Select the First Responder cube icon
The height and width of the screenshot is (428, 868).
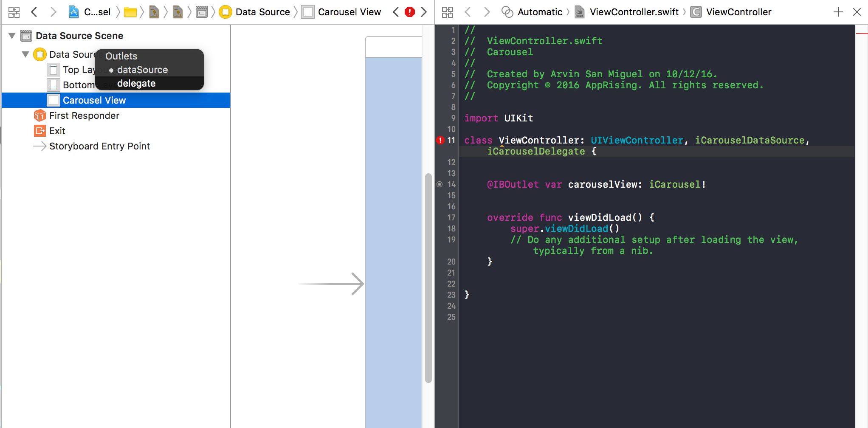click(39, 115)
